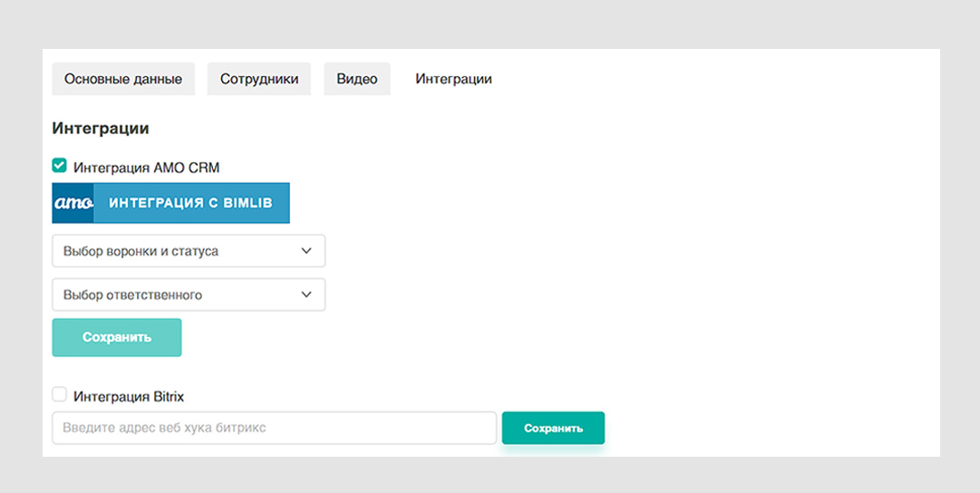The image size is (980, 493).
Task: Click the Интеграция AMO CRM label text
Action: pyautogui.click(x=146, y=168)
